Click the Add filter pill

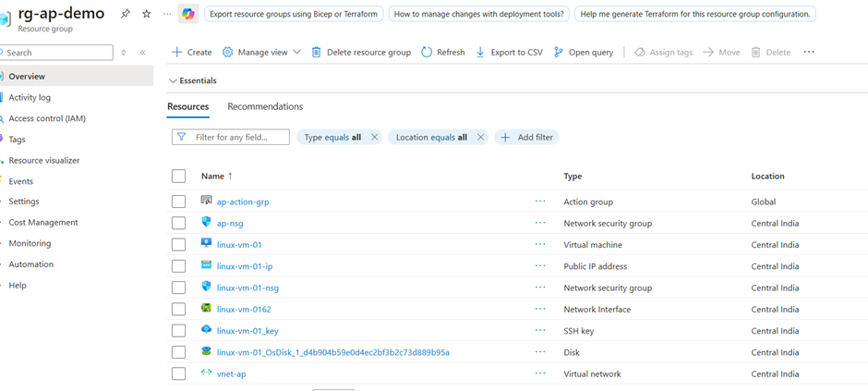pos(526,138)
